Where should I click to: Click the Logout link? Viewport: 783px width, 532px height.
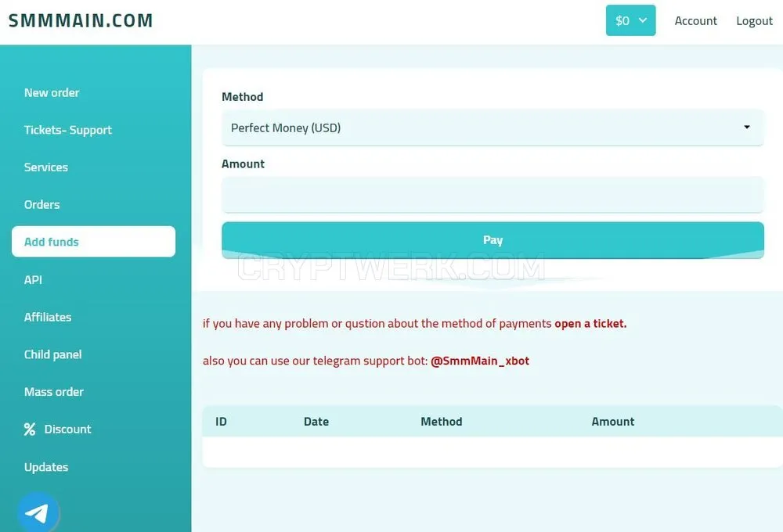pos(754,21)
